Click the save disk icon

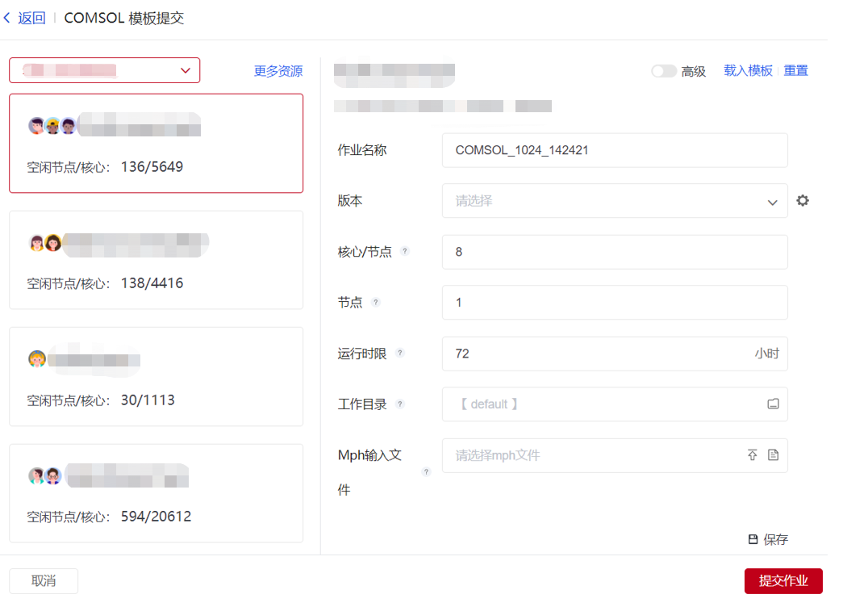[x=753, y=539]
